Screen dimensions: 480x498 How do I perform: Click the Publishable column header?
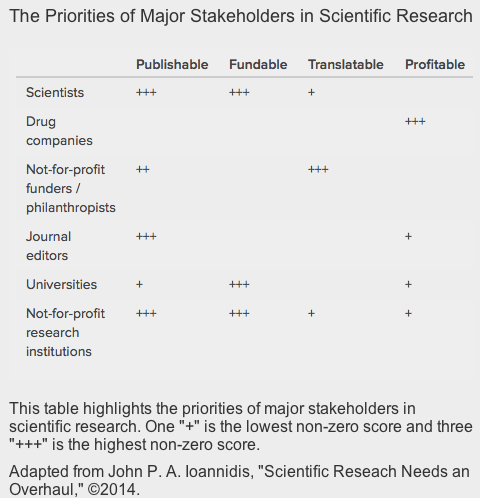(172, 65)
